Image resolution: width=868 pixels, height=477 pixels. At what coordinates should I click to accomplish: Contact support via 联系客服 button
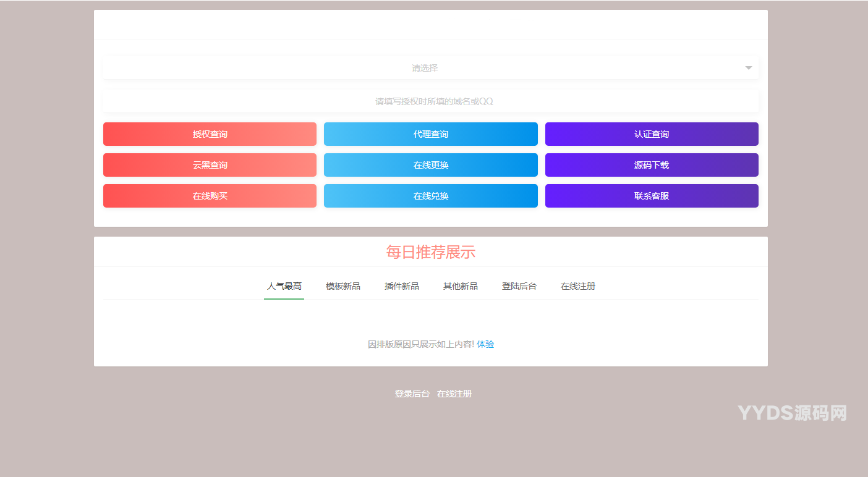pyautogui.click(x=651, y=196)
